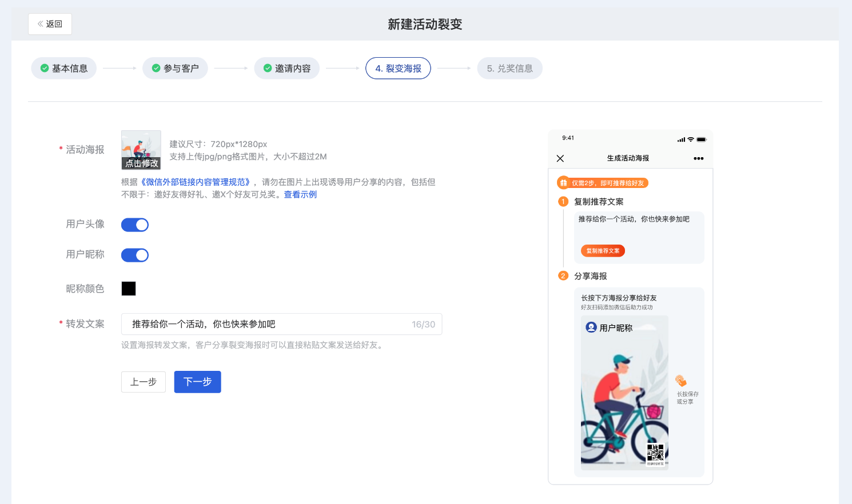Click the 返回 back button
This screenshot has width=852, height=504.
(x=50, y=24)
